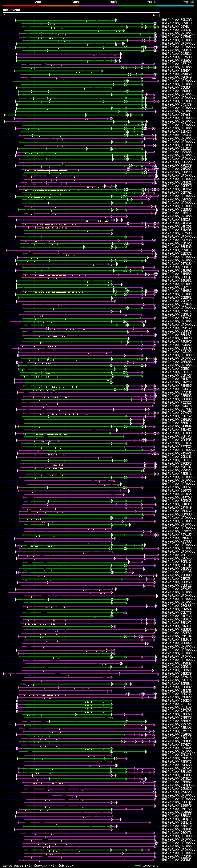Open hit UniRef100_Q6ZS99

click(177, 233)
